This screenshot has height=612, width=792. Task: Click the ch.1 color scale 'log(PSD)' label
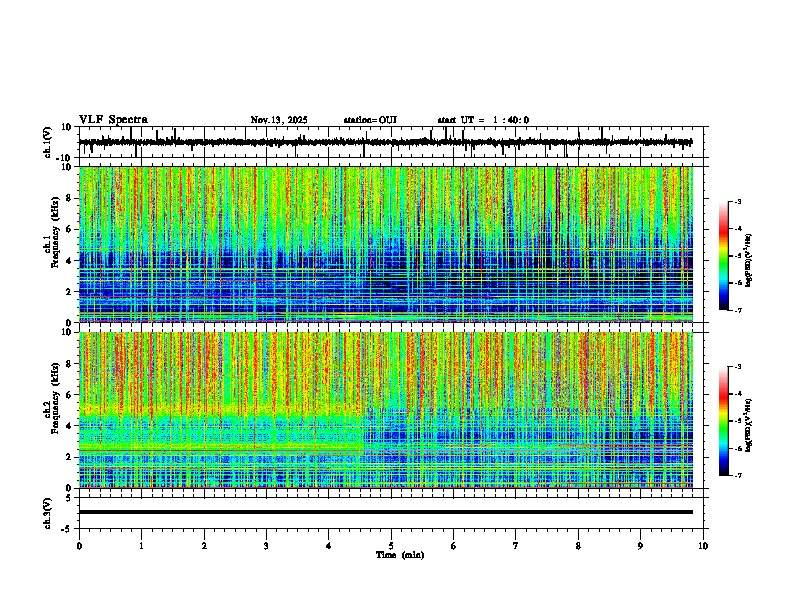[x=748, y=261]
